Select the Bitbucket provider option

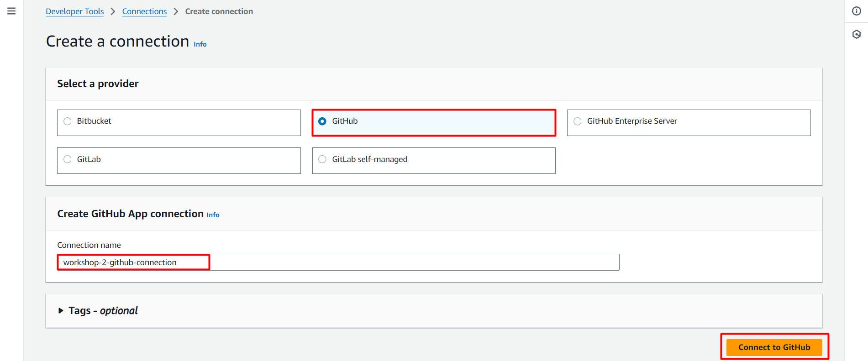coord(68,121)
